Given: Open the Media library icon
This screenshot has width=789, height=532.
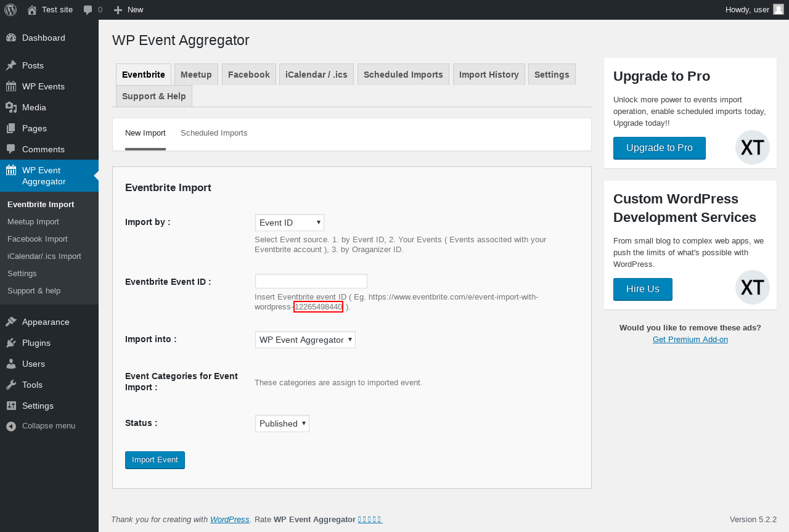Looking at the screenshot, I should [11, 107].
